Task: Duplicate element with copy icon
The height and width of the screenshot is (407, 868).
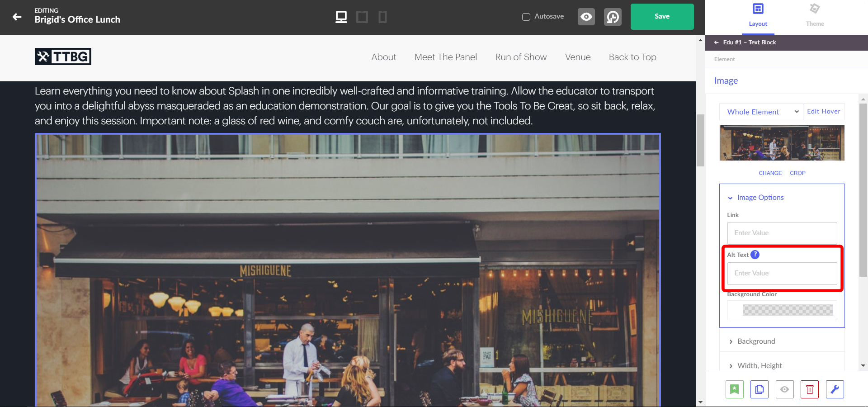Action: tap(759, 389)
